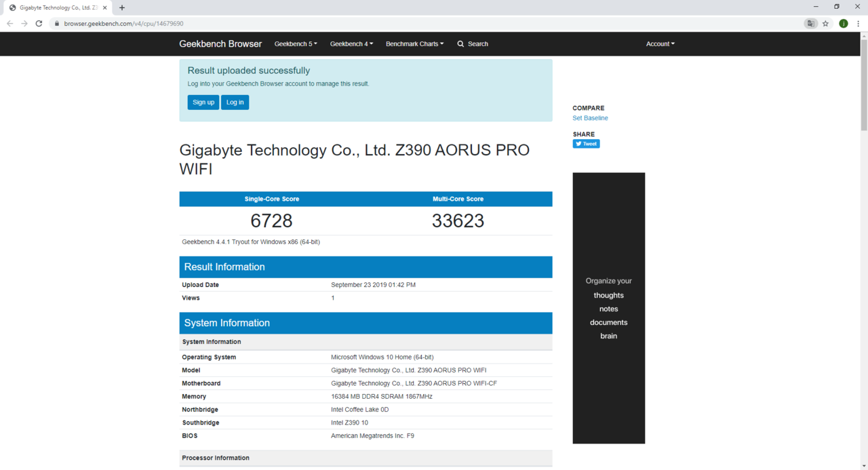
Task: Click the Sign up button
Action: (x=203, y=102)
